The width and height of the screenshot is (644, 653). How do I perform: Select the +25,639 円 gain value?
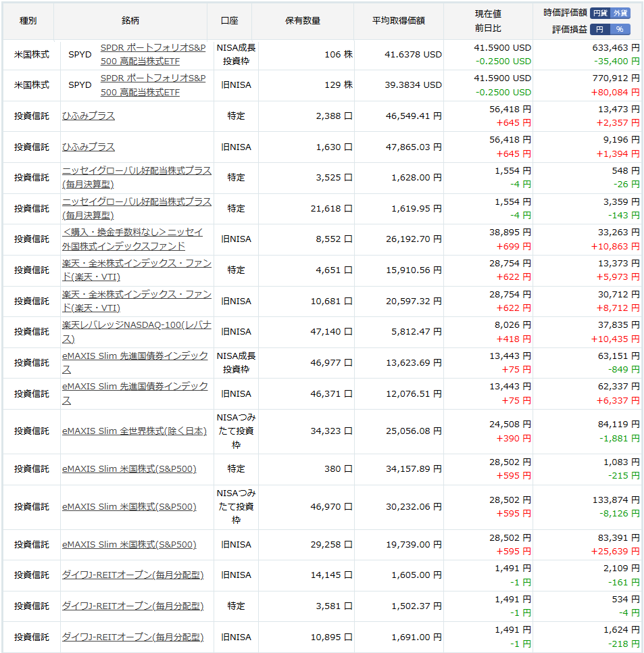[x=615, y=552]
